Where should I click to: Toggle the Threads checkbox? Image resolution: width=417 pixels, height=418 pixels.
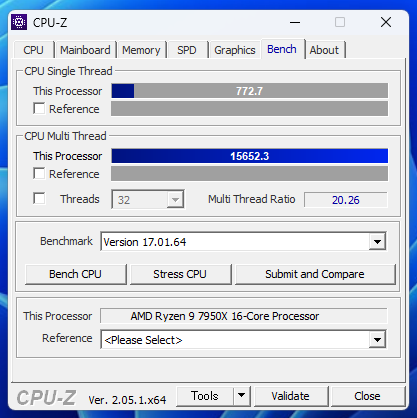pyautogui.click(x=39, y=198)
